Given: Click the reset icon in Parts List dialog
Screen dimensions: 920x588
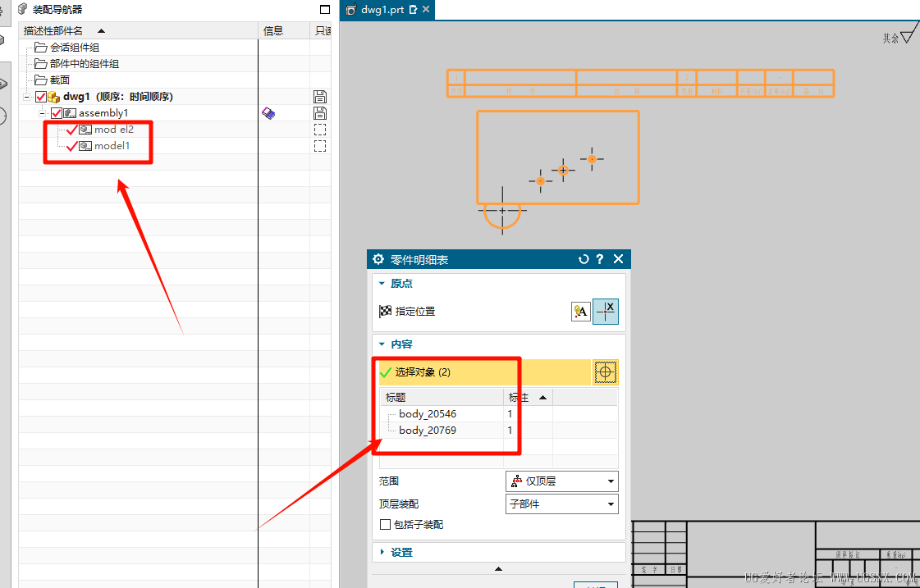Looking at the screenshot, I should (584, 259).
